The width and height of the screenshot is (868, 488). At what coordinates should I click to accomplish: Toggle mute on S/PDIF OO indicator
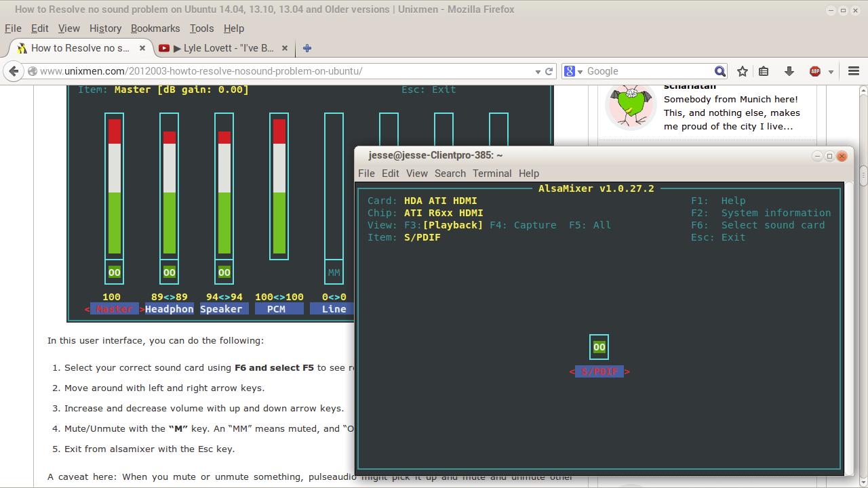tap(599, 347)
